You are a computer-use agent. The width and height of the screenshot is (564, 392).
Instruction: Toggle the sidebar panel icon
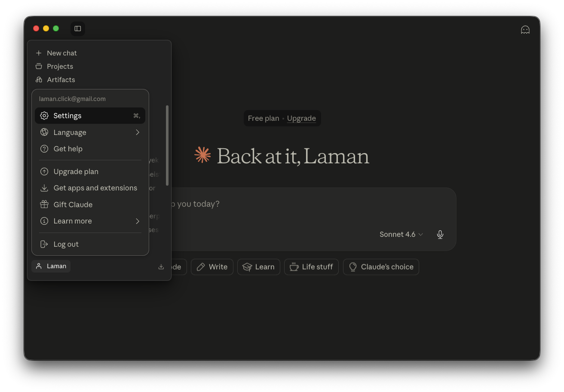coord(78,28)
